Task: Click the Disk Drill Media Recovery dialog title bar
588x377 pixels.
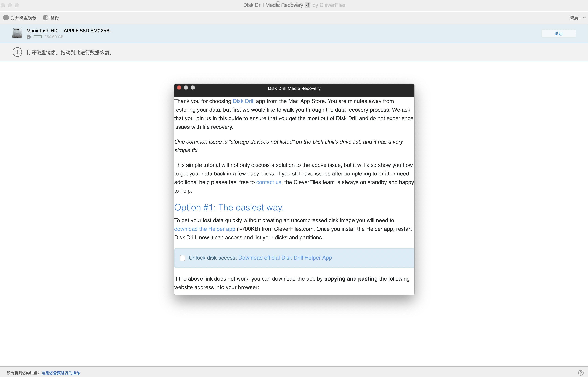Action: coord(294,90)
